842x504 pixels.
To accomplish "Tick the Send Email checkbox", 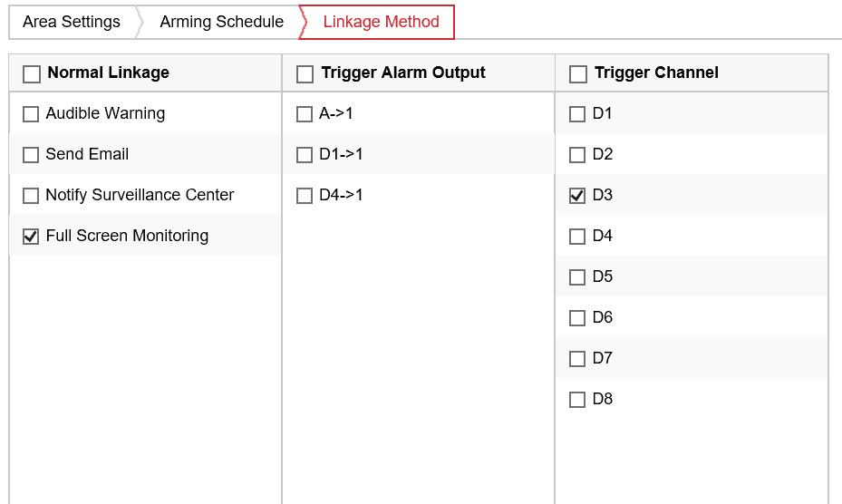I will click(31, 155).
